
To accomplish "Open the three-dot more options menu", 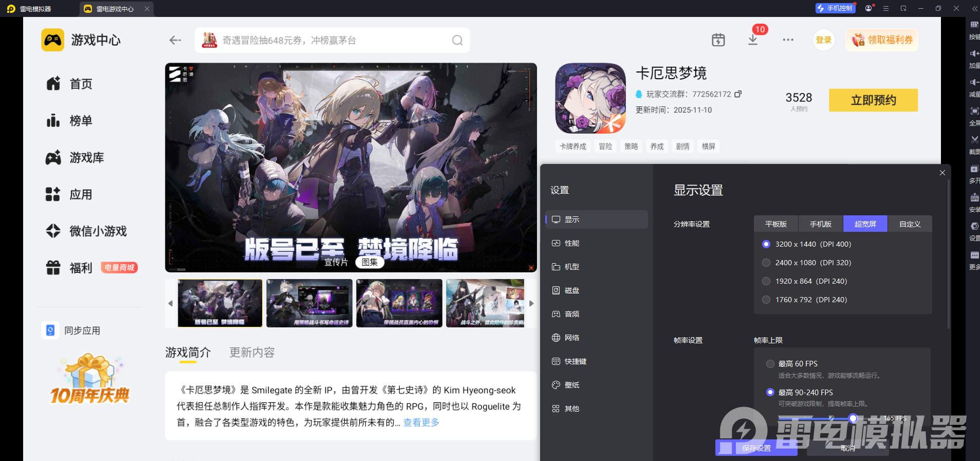I will tap(788, 40).
